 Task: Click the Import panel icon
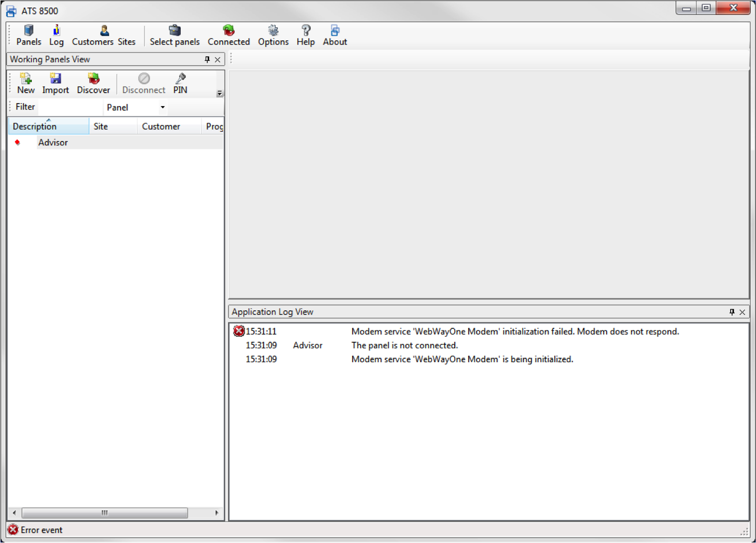[x=55, y=79]
